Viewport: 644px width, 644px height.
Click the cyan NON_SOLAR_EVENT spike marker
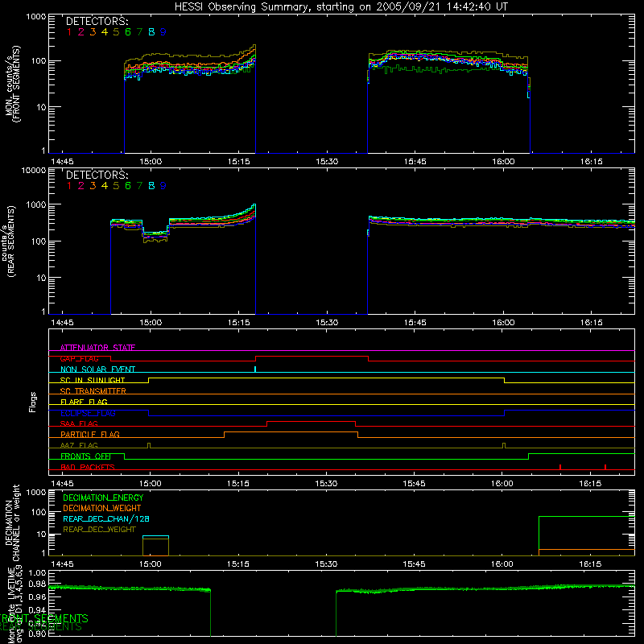pos(255,369)
